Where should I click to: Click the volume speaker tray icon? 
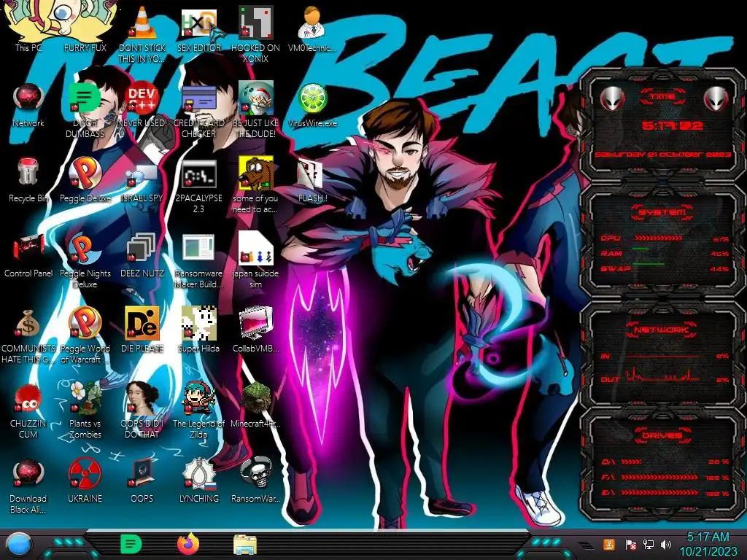click(666, 544)
